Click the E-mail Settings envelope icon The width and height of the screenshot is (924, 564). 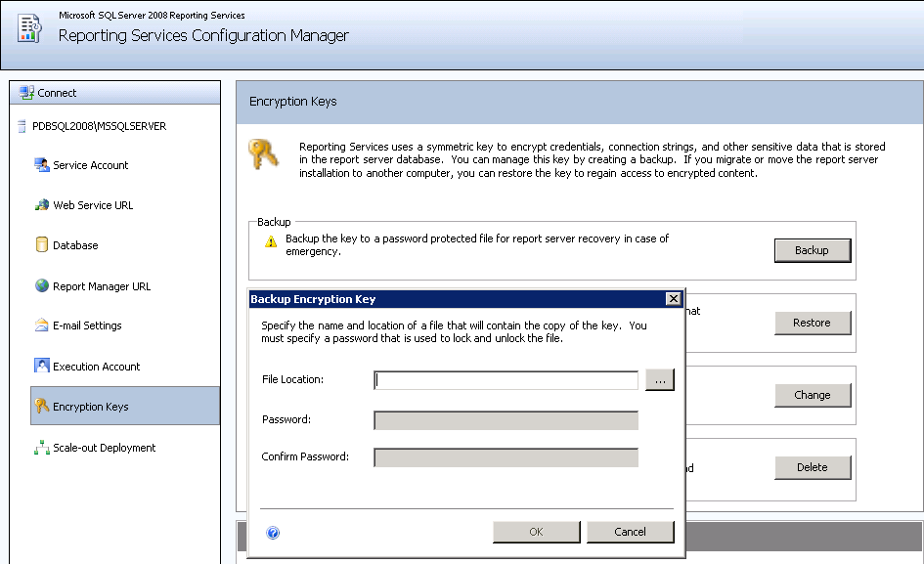(x=41, y=325)
